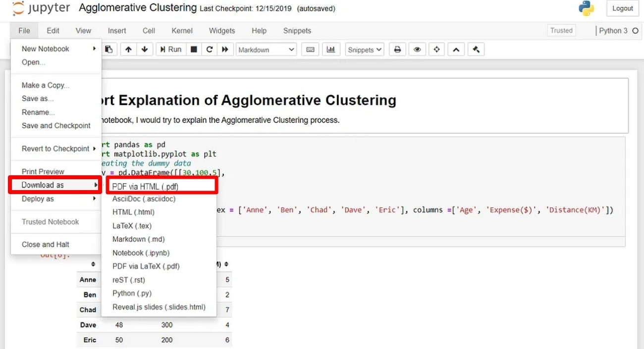
Task: Open the View menu
Action: [83, 31]
